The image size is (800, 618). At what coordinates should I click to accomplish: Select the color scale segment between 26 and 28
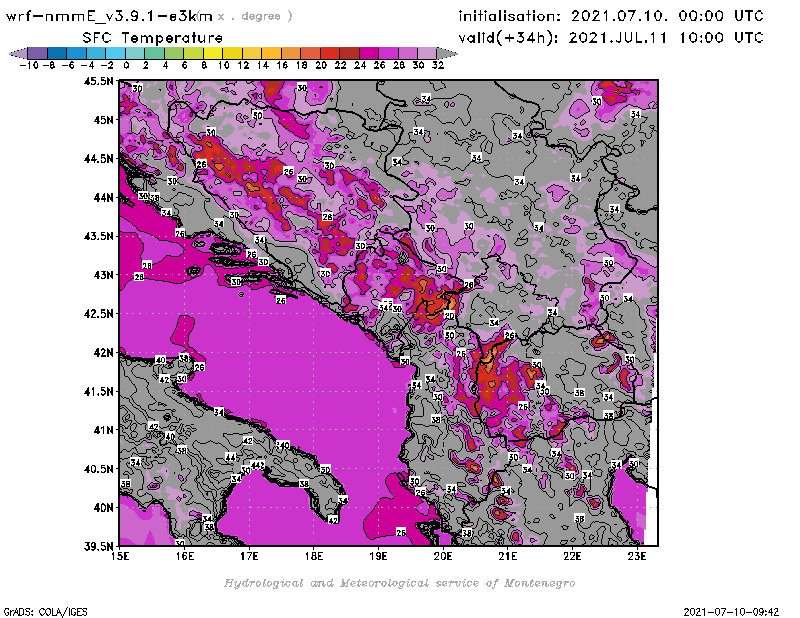[x=388, y=53]
